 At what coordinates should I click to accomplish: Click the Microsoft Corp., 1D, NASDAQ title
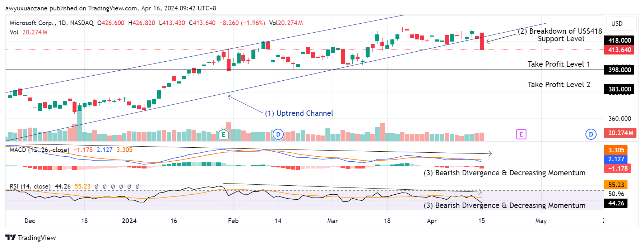click(51, 23)
